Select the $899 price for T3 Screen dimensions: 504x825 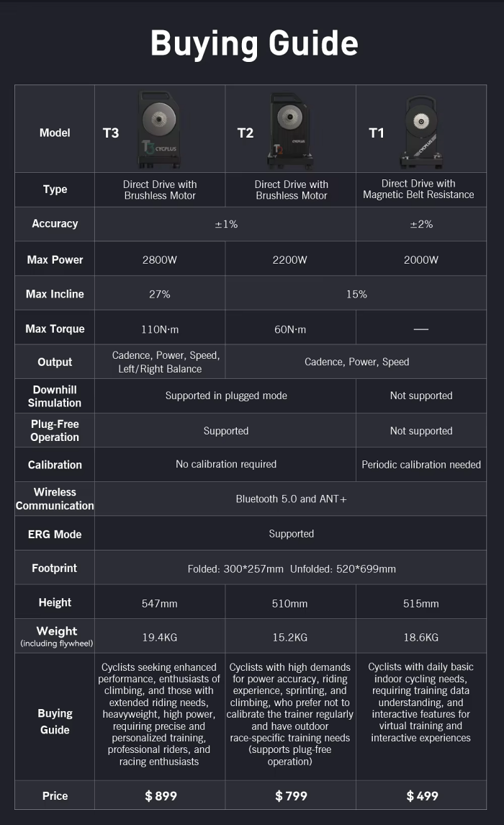coord(161,795)
